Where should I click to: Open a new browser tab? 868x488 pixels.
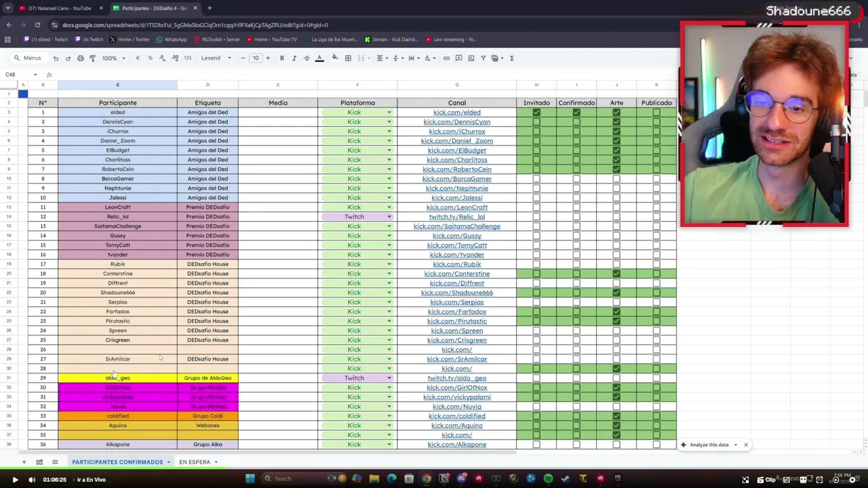(x=210, y=8)
